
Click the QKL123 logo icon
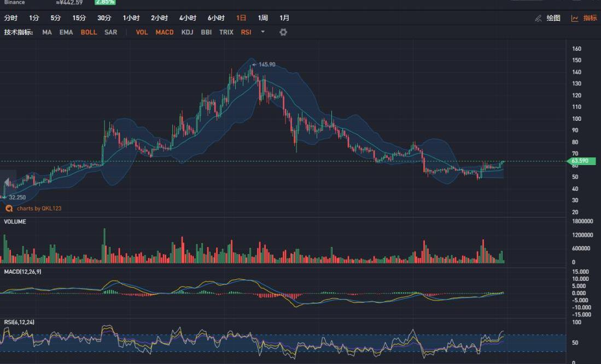(9, 208)
